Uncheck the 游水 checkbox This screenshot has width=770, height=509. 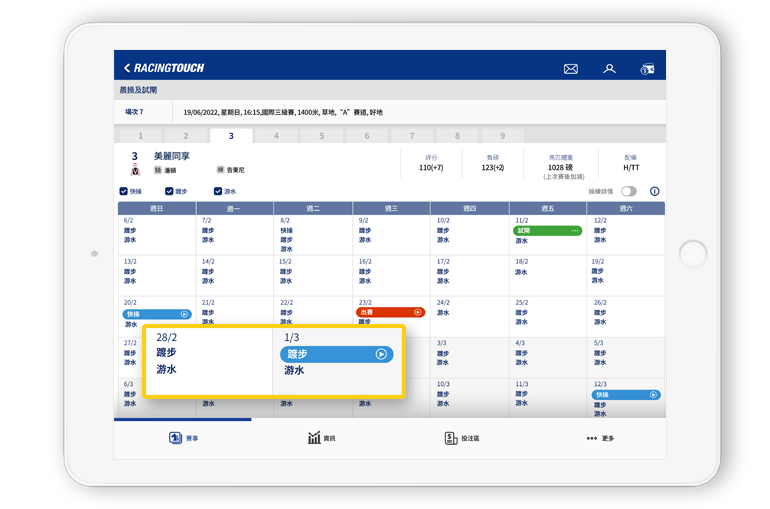click(218, 191)
